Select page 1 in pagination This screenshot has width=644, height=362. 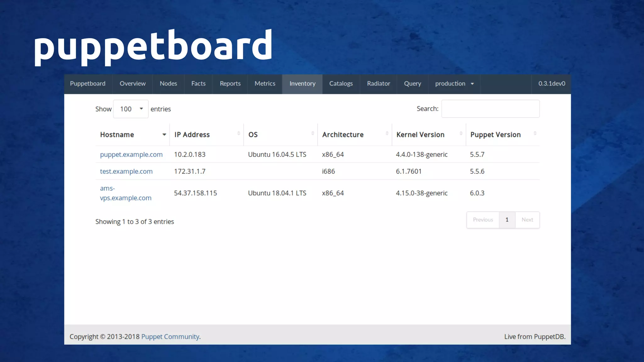(x=507, y=220)
